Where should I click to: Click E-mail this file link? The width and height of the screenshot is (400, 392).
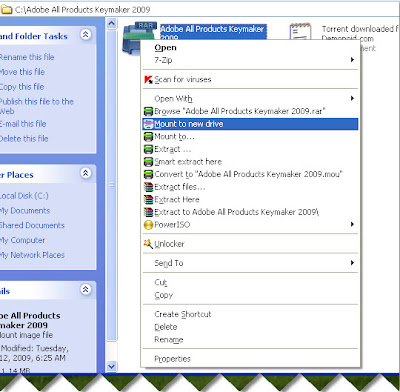tap(23, 124)
